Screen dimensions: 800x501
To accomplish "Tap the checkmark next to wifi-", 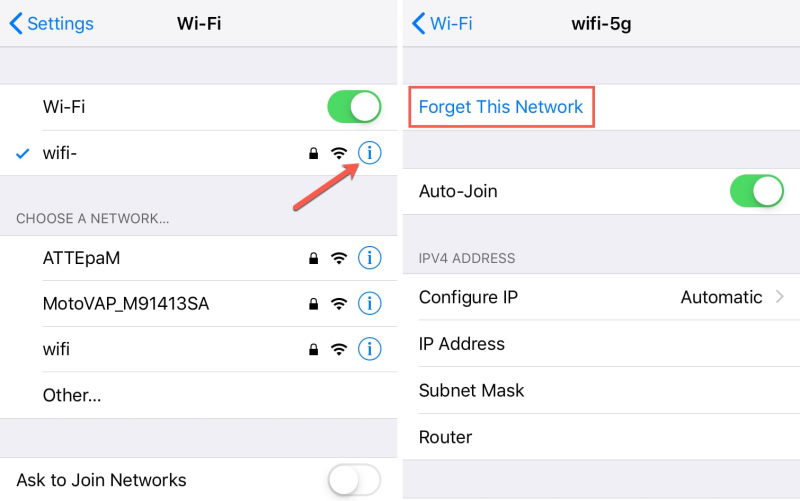I will tap(22, 153).
